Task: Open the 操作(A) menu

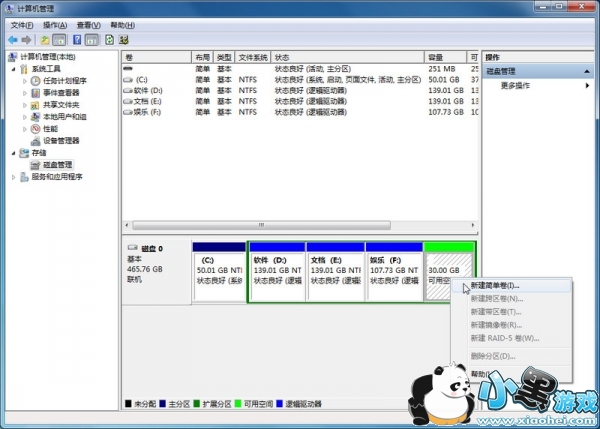Action: point(55,25)
